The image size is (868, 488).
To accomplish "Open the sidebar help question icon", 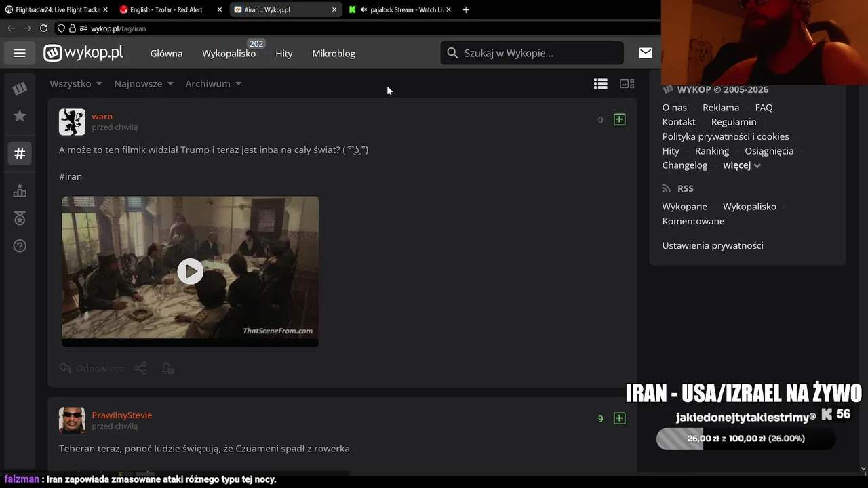I will pos(20,246).
